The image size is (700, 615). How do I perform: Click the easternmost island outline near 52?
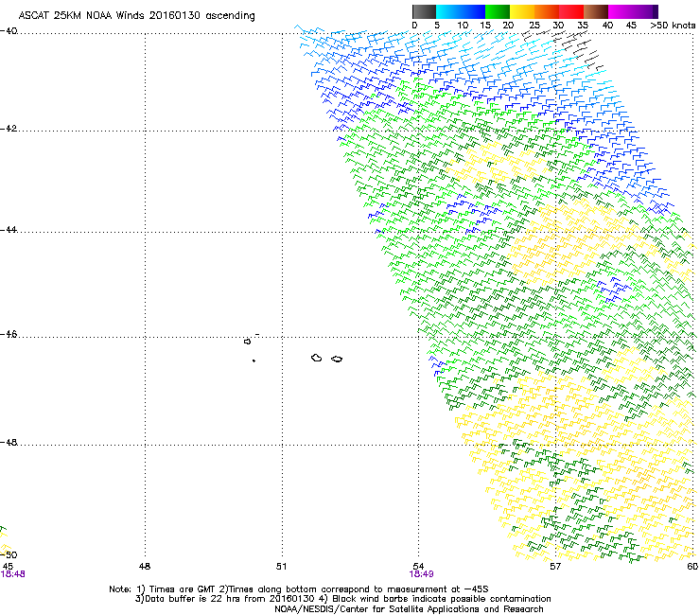click(x=337, y=359)
